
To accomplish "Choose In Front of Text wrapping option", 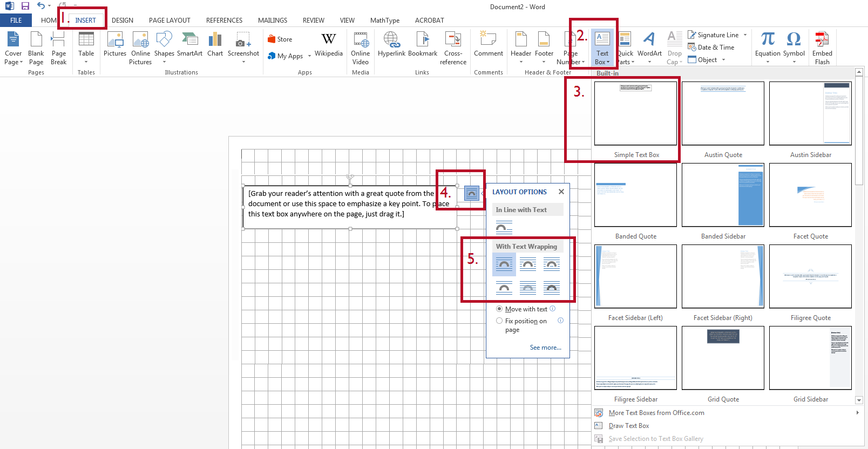I will pos(552,288).
